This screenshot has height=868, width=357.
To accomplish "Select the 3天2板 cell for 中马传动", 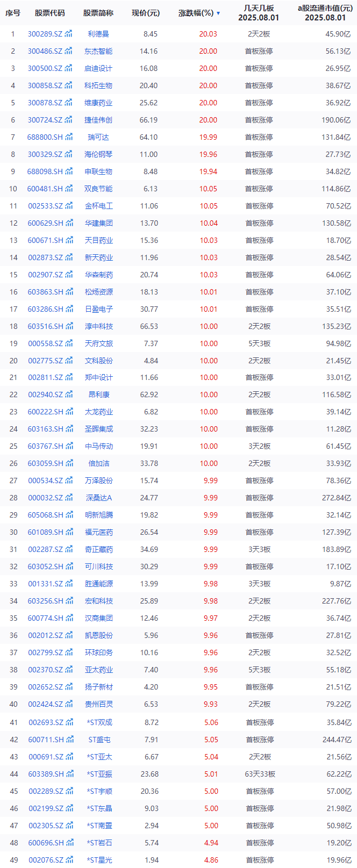I will [x=259, y=446].
